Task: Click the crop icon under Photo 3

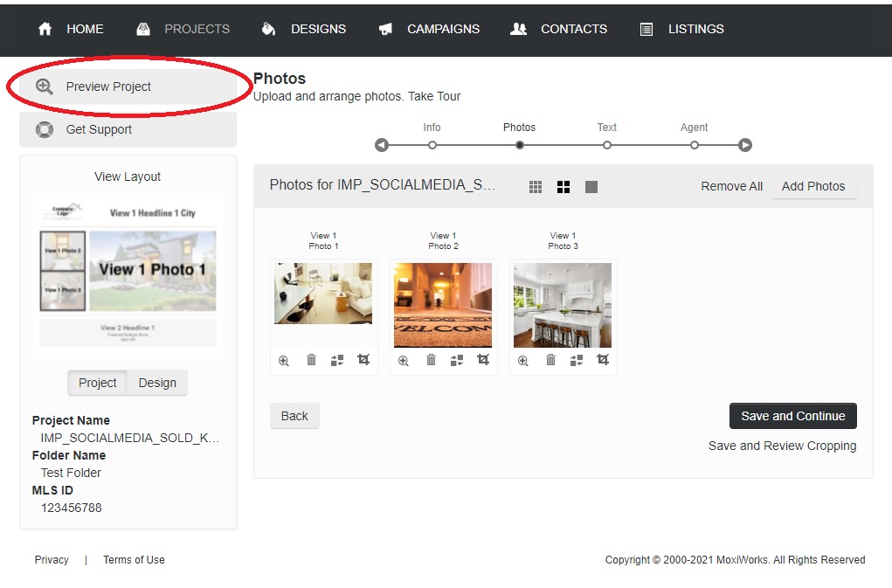Action: pyautogui.click(x=603, y=360)
